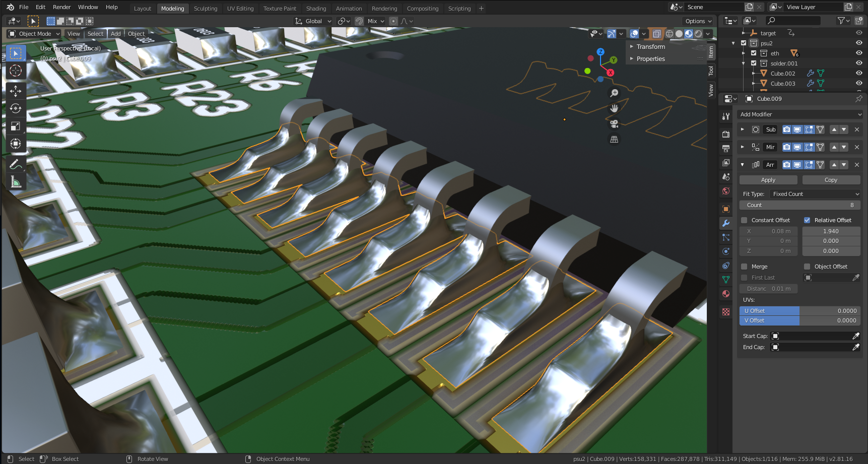Open the Add Modifier dropdown
This screenshot has width=868, height=464.
pyautogui.click(x=800, y=114)
